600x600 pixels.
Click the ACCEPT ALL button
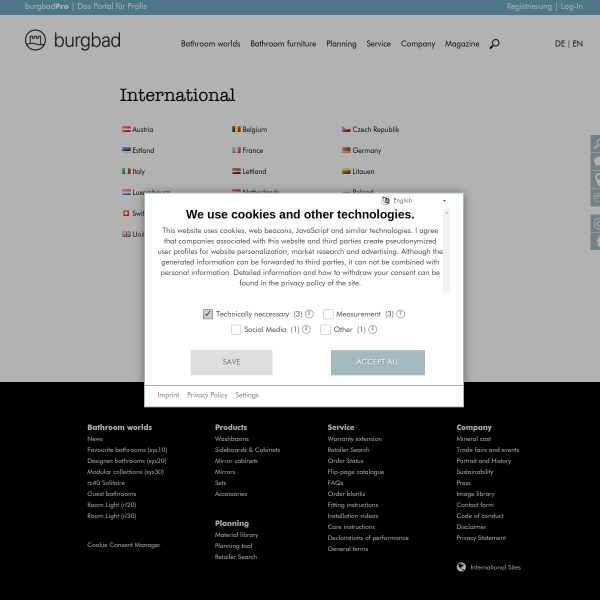click(378, 362)
